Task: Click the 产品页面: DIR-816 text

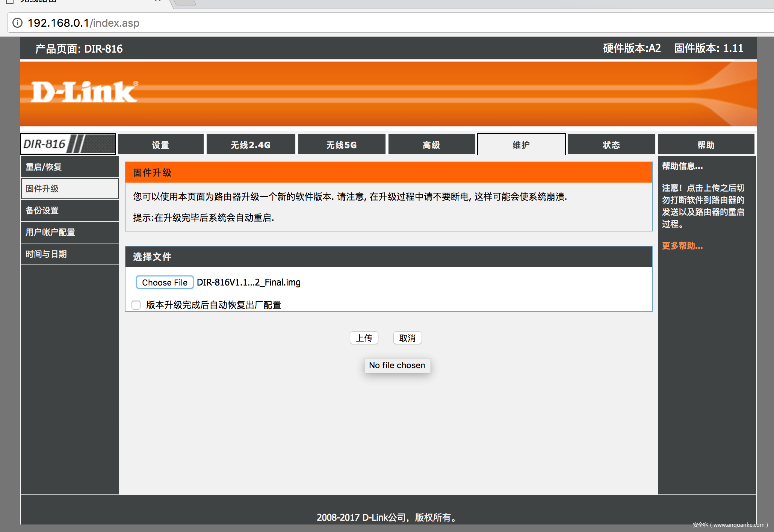Action: point(79,49)
